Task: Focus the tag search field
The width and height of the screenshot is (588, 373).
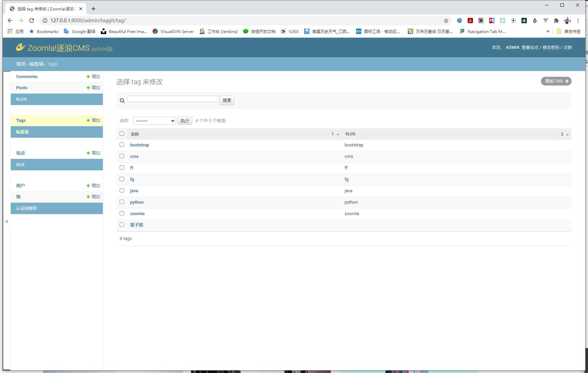Action: pos(172,99)
